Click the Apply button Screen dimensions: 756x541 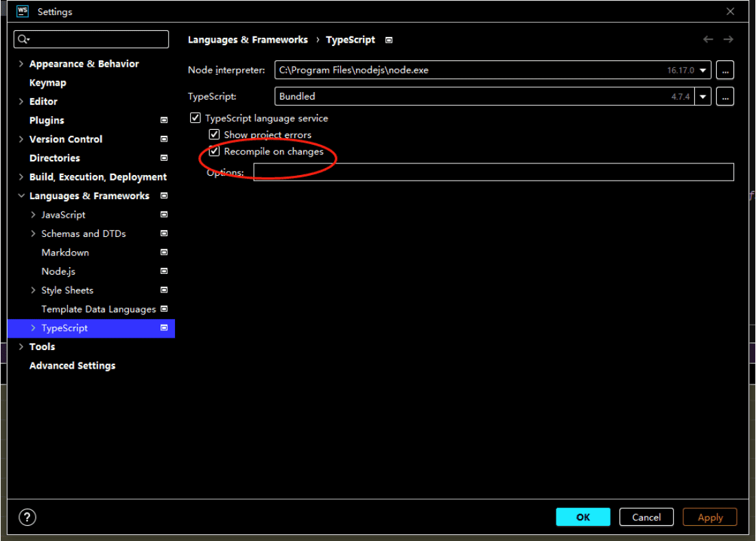pyautogui.click(x=710, y=517)
